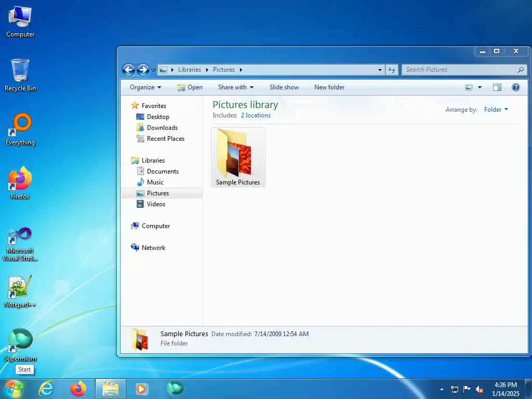Expand the arrow after Pictures in address bar
The height and width of the screenshot is (399, 532).
[241, 70]
